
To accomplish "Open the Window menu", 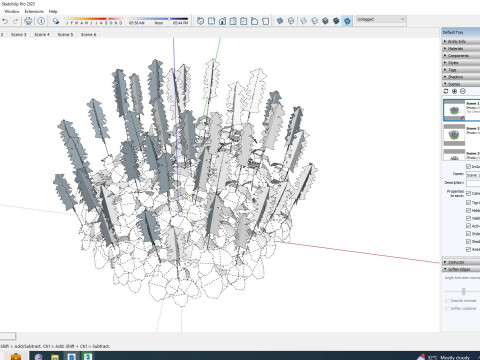I will tap(12, 11).
